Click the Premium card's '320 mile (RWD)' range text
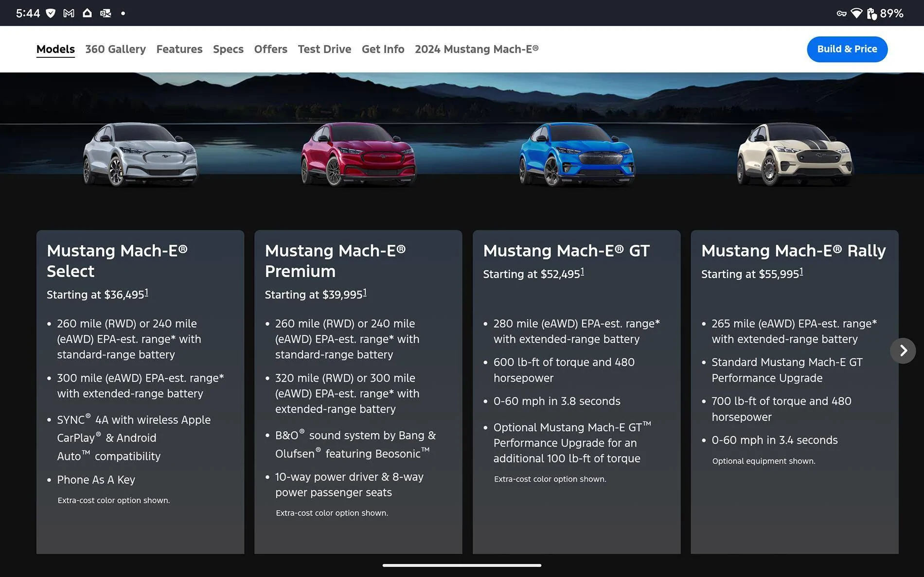The image size is (924, 577). point(347,393)
